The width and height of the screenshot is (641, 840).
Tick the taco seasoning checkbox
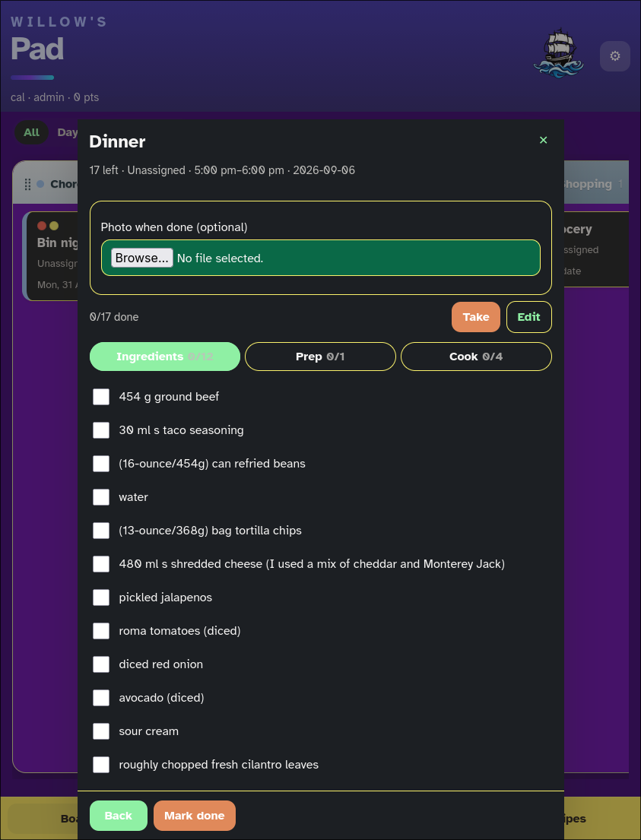(x=101, y=430)
